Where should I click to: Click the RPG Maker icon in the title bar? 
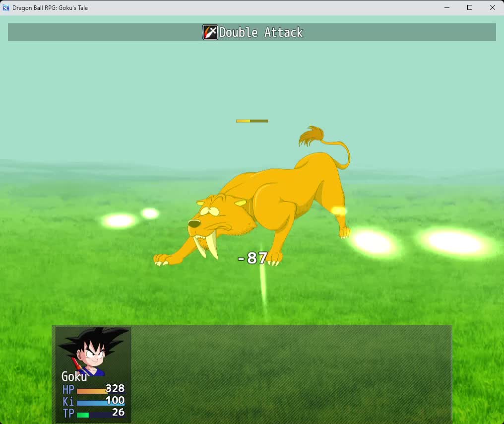tap(5, 7)
